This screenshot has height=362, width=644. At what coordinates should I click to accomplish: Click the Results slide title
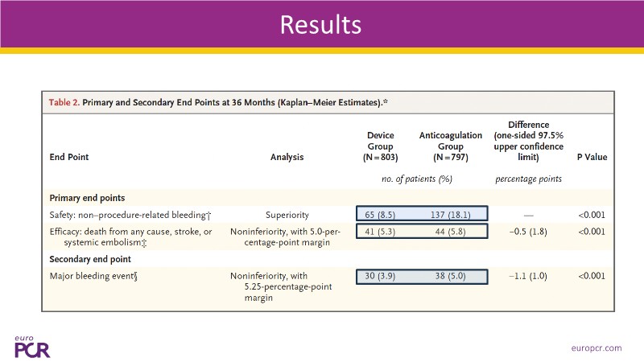coord(320,24)
